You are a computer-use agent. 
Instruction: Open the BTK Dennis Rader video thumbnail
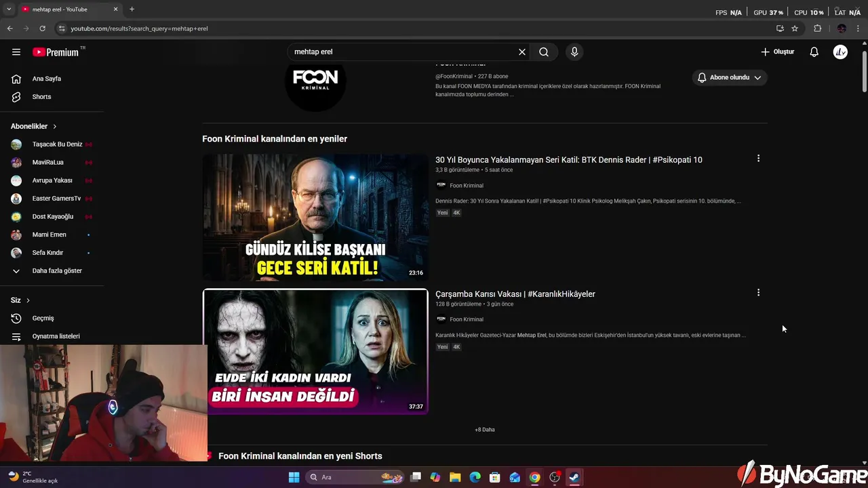coord(315,218)
